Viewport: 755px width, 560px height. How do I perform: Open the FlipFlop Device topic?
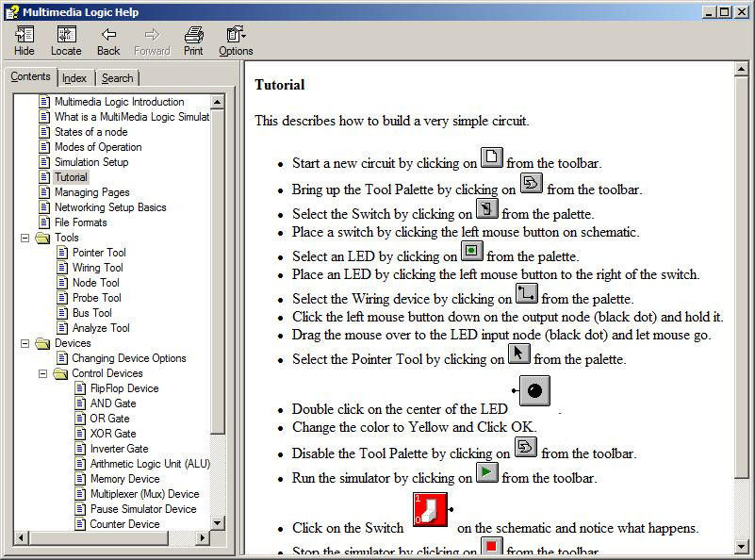coord(124,388)
